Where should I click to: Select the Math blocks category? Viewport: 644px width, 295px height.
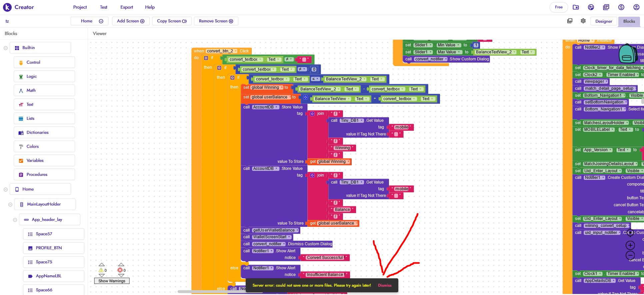(44, 90)
